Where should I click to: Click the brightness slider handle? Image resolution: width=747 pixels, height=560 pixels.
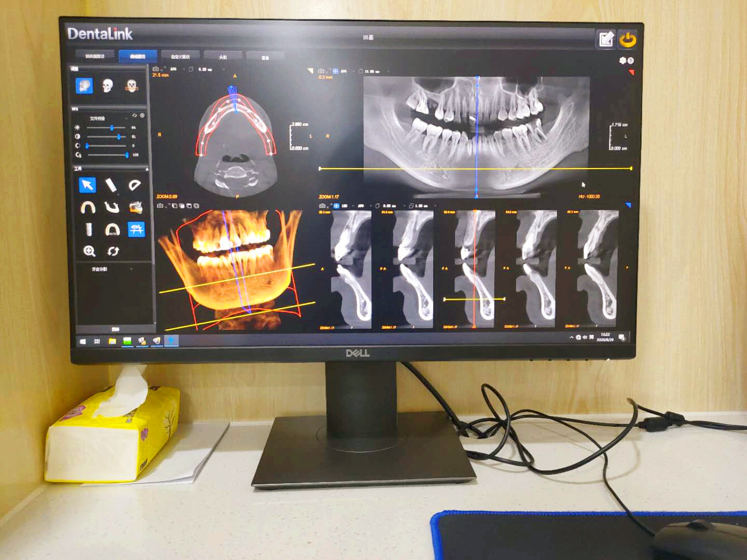(x=112, y=128)
